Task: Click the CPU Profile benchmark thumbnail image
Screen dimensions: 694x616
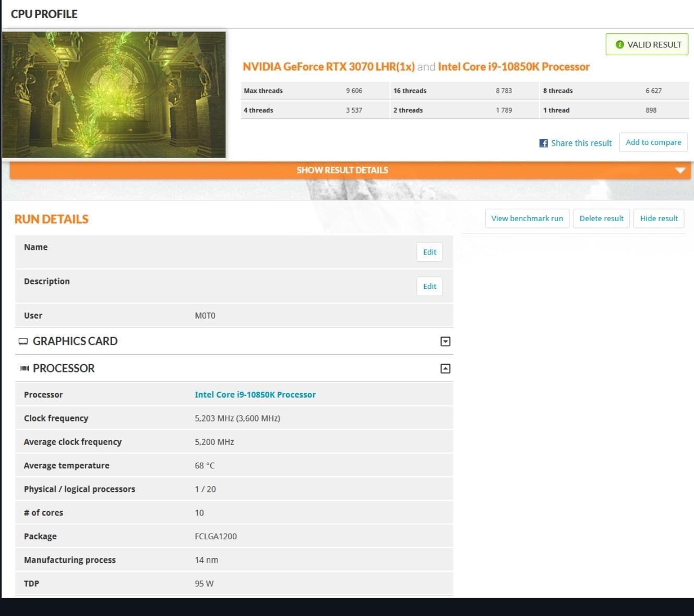Action: pyautogui.click(x=114, y=94)
